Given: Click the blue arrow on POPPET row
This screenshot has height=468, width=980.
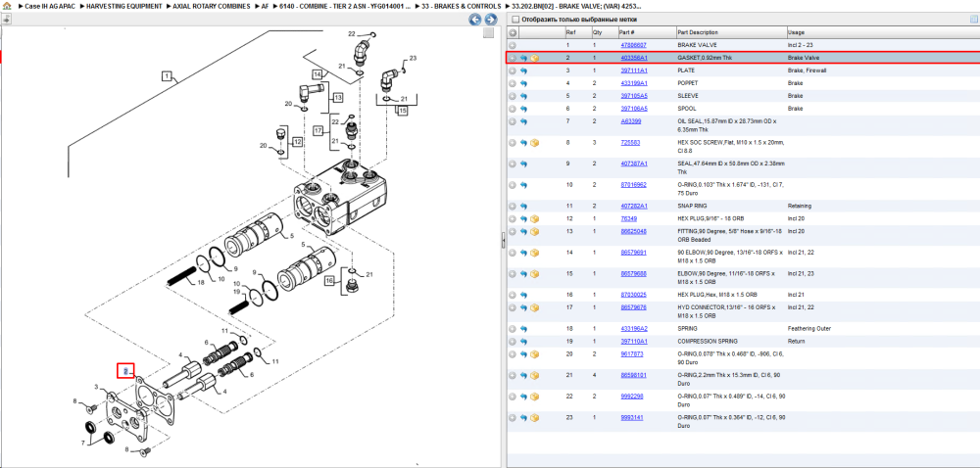Looking at the screenshot, I should [523, 83].
